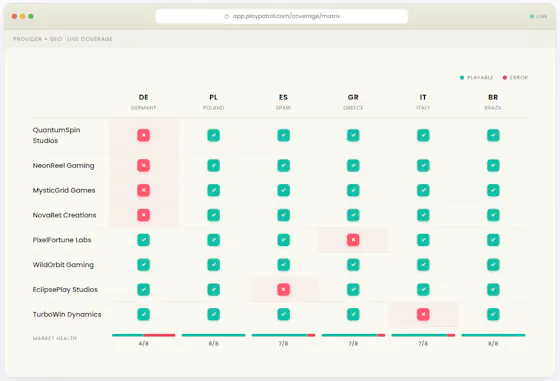Click the Brazil market health bar
This screenshot has height=381, width=560.
(493, 335)
